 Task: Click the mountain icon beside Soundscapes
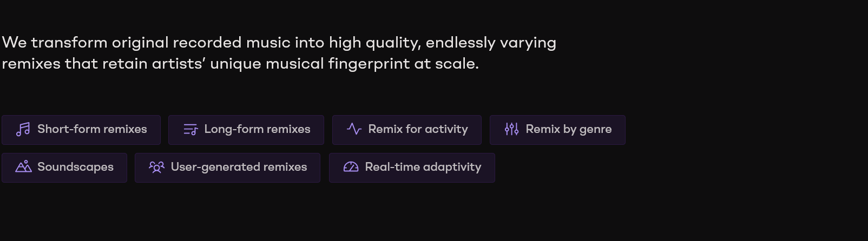pos(23,166)
